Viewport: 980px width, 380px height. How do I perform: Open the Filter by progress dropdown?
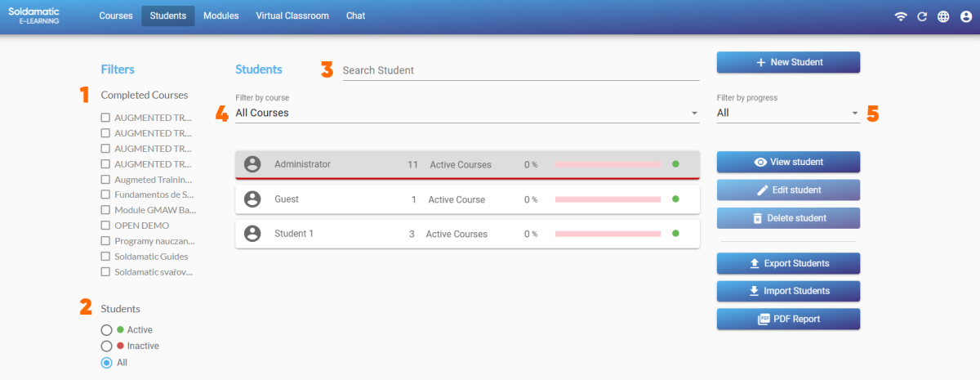[x=787, y=113]
